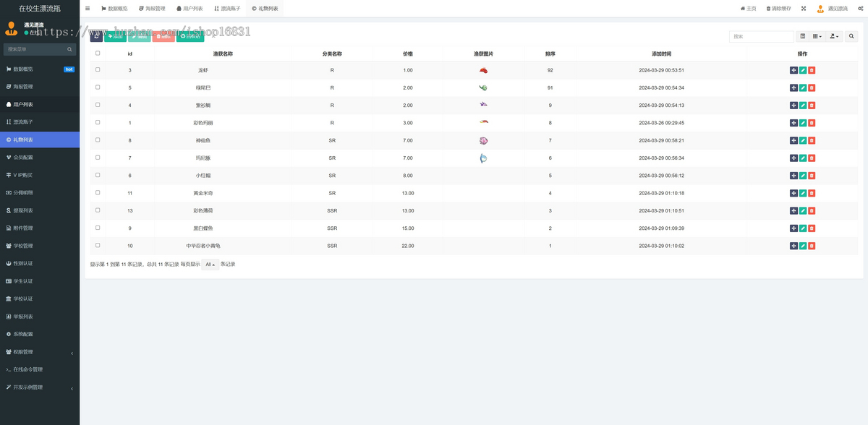This screenshot has width=868, height=425.
Task: Delete the 中华忍者小黄龟 row
Action: click(x=812, y=246)
